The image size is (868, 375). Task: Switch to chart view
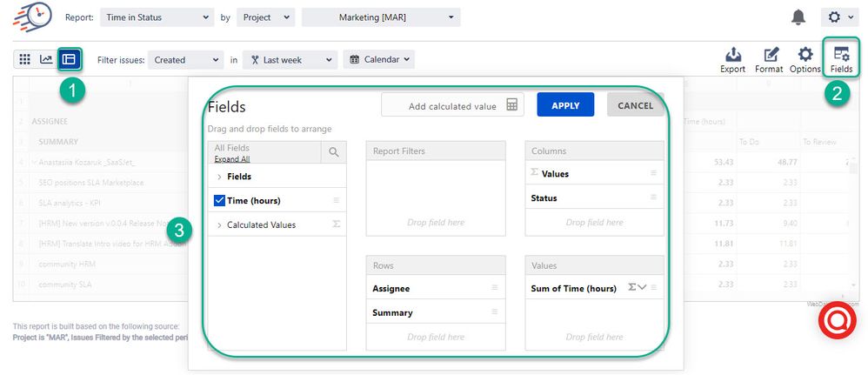[46, 59]
